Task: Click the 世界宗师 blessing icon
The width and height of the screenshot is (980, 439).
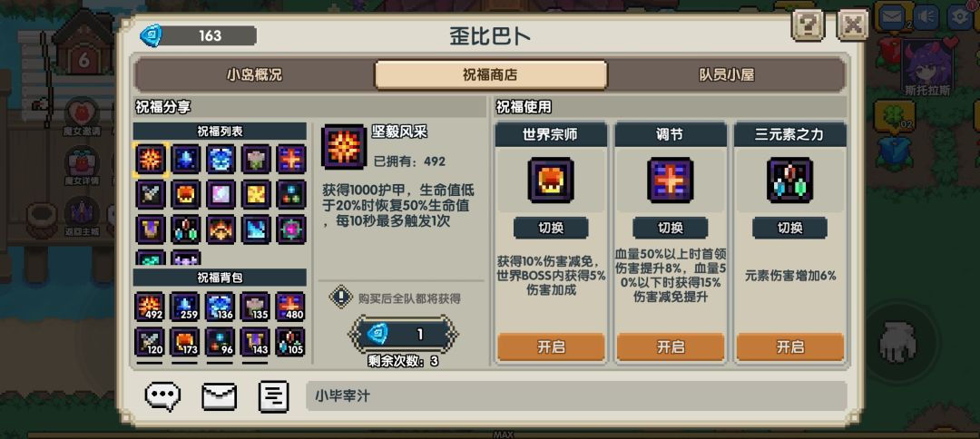Action: click(551, 180)
